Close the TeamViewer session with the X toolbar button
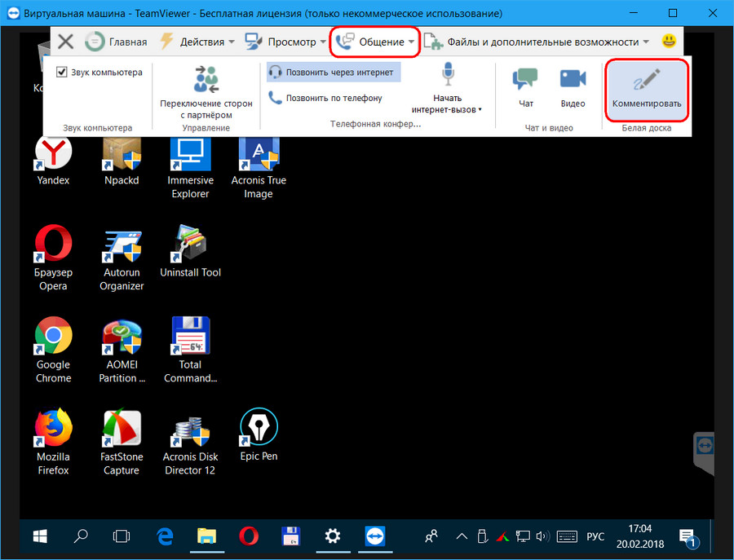The image size is (734, 560). [65, 42]
